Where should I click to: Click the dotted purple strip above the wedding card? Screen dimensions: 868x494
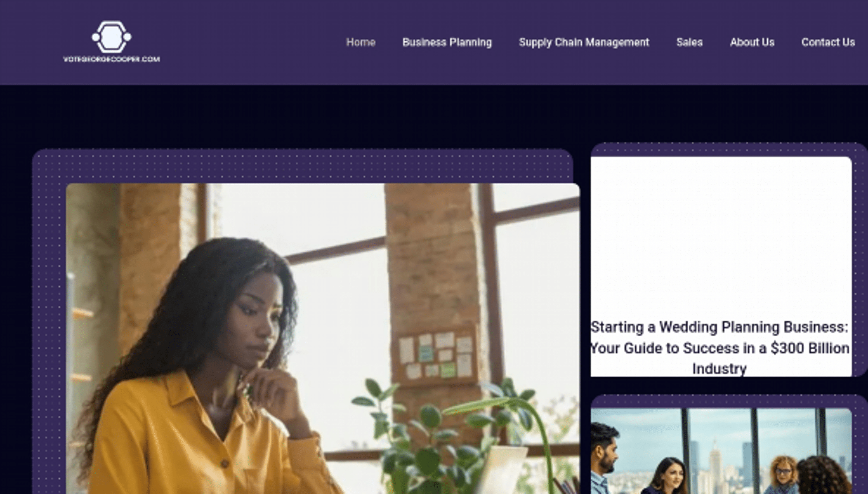(728, 149)
